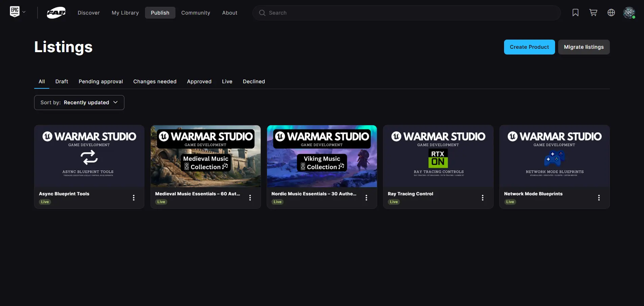Open the shopping cart

593,13
